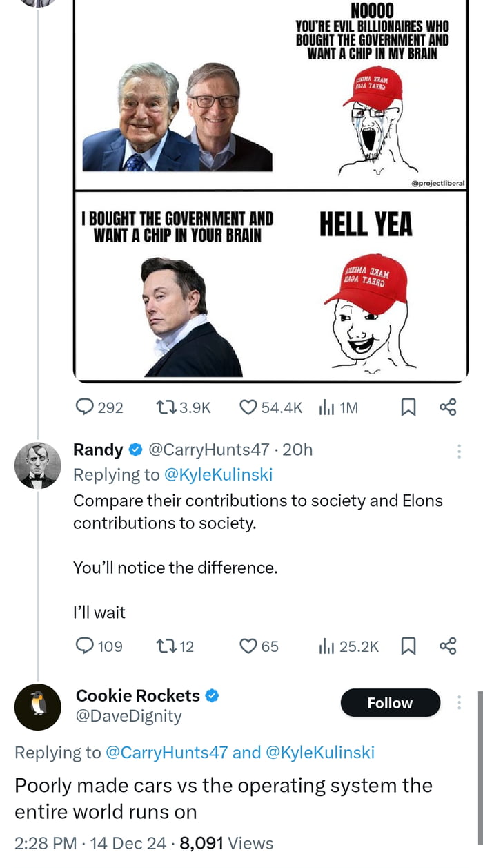
Task: Open more options menu on Randy's reply
Action: (459, 452)
